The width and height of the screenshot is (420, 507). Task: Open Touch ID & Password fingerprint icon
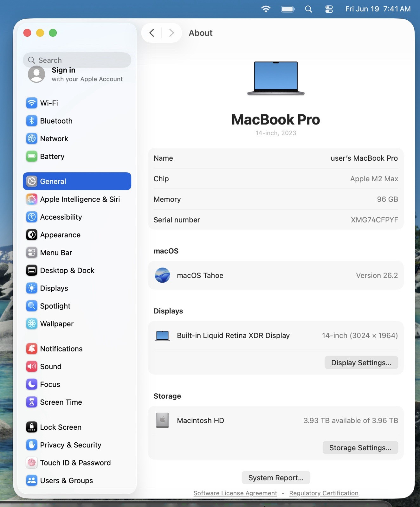(x=31, y=463)
